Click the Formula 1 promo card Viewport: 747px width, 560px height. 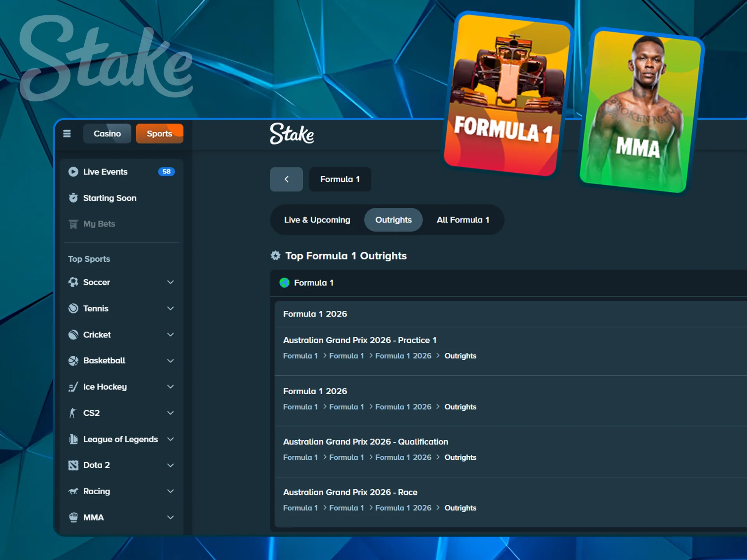(x=508, y=94)
